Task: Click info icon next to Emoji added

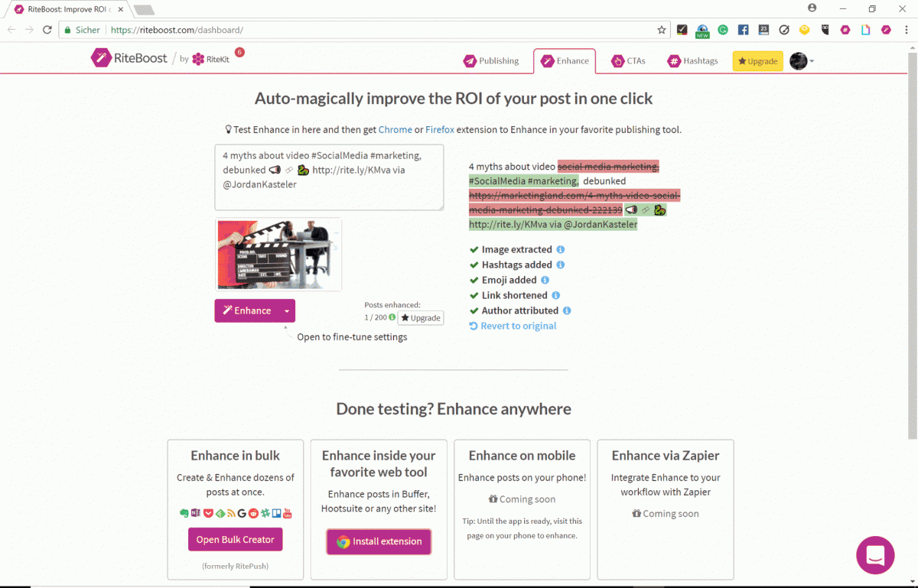Action: tap(545, 280)
